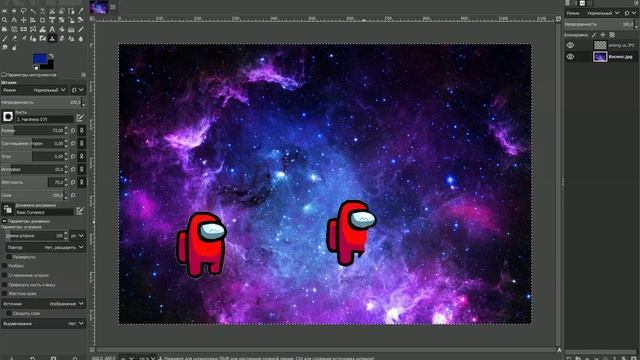Enable the Привязать кисть к виду checkbox

(4, 284)
